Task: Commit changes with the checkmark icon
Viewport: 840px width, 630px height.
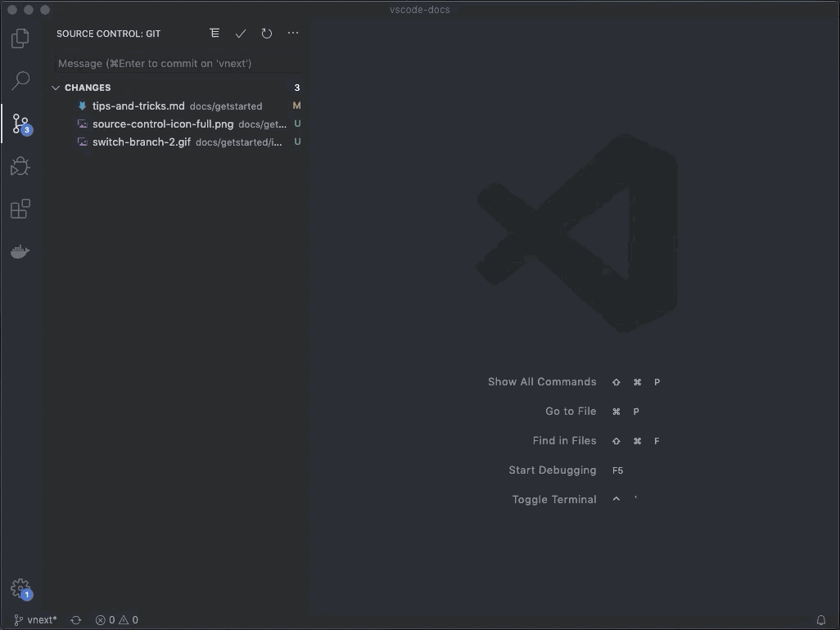Action: (241, 34)
